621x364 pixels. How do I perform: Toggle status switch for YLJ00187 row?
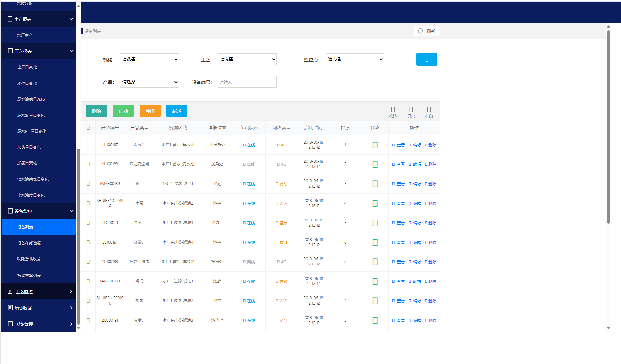click(375, 145)
